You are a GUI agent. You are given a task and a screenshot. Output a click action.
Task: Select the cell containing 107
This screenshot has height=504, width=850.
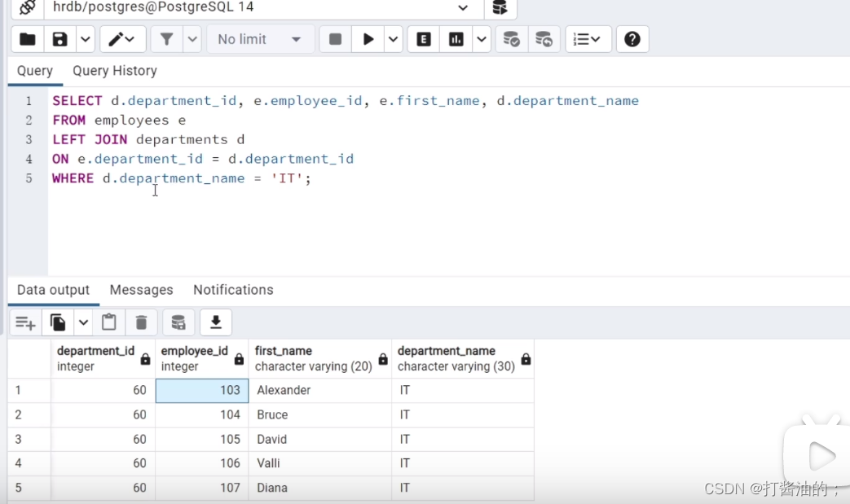(201, 489)
